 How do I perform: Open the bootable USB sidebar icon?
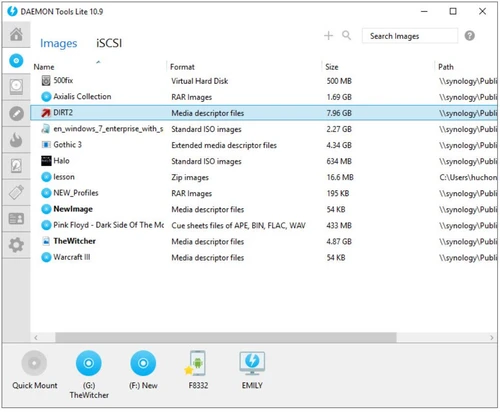(16, 166)
